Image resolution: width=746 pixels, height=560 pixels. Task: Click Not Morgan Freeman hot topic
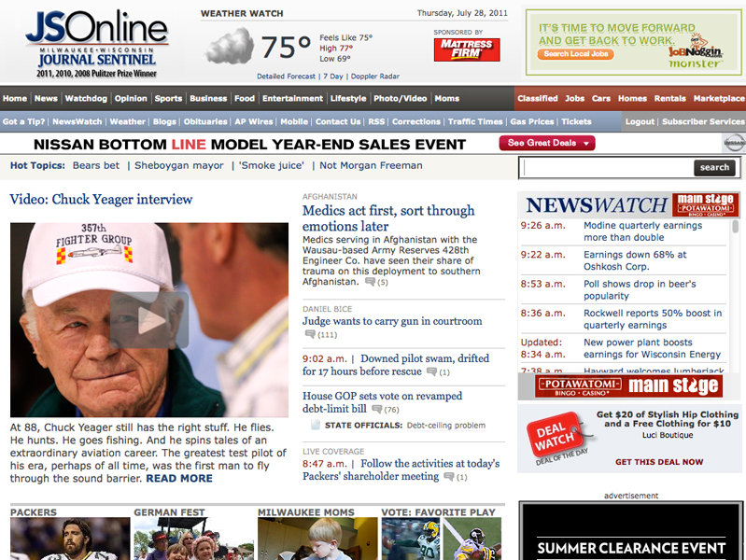click(371, 165)
